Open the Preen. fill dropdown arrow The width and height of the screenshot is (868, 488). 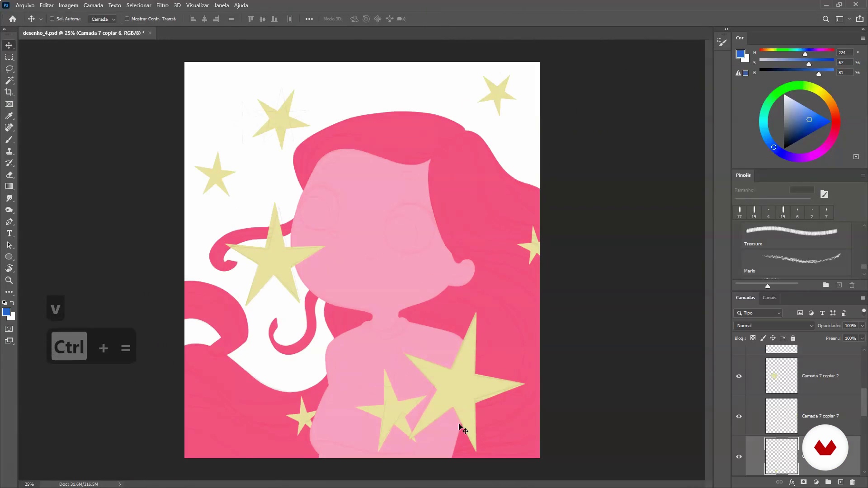pyautogui.click(x=862, y=338)
